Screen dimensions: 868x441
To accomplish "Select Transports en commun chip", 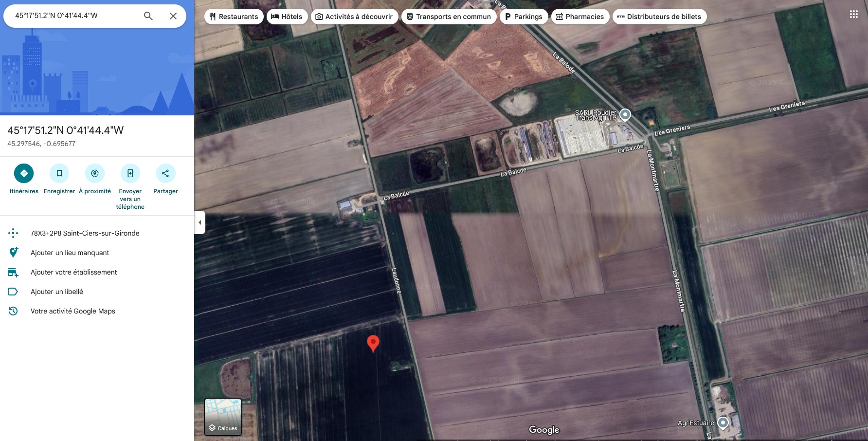I will (x=449, y=17).
